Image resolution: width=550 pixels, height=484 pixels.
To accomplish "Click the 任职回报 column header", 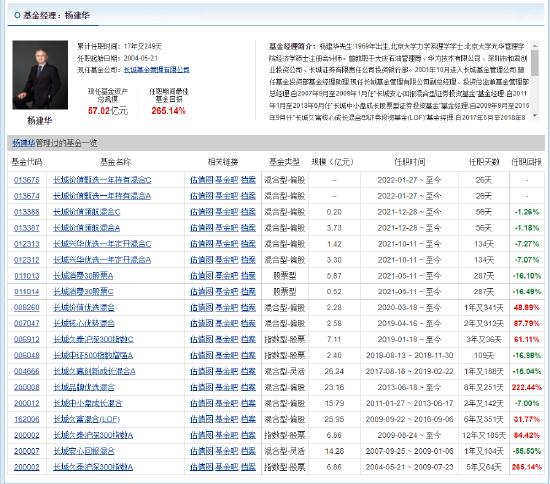I will point(526,162).
